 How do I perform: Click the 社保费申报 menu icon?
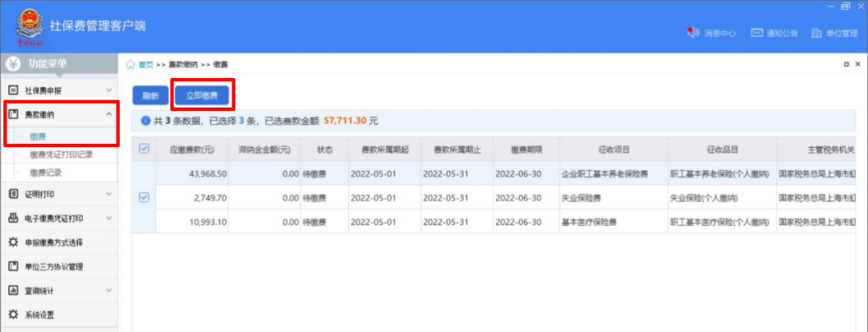(14, 90)
